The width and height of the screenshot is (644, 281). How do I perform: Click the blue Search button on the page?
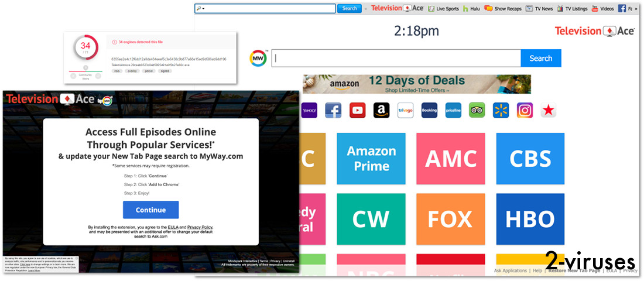click(x=541, y=59)
